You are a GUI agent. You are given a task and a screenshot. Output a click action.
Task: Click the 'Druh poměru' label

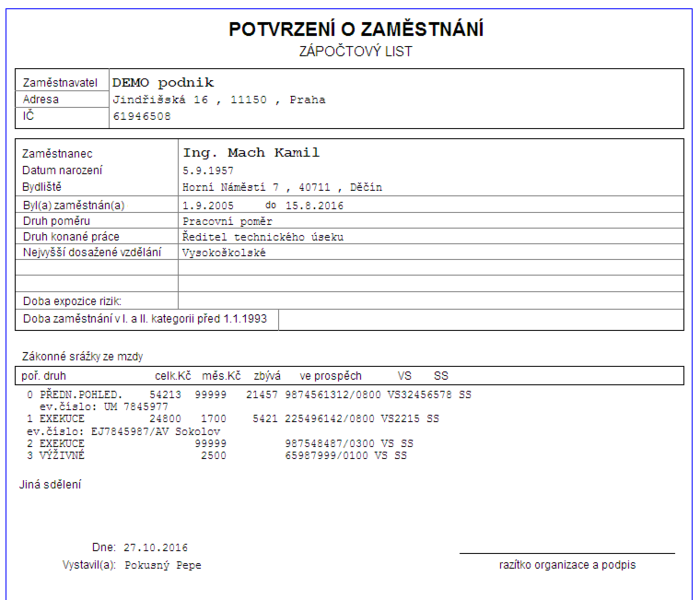pyautogui.click(x=56, y=221)
